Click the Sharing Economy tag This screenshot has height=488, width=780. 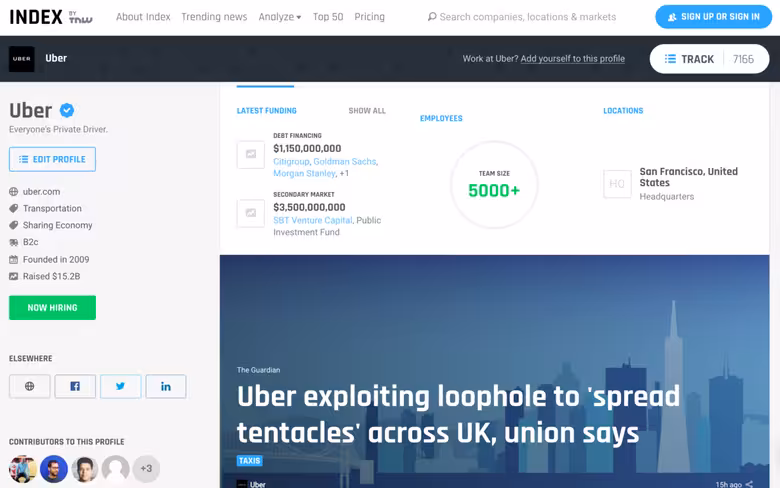point(58,225)
